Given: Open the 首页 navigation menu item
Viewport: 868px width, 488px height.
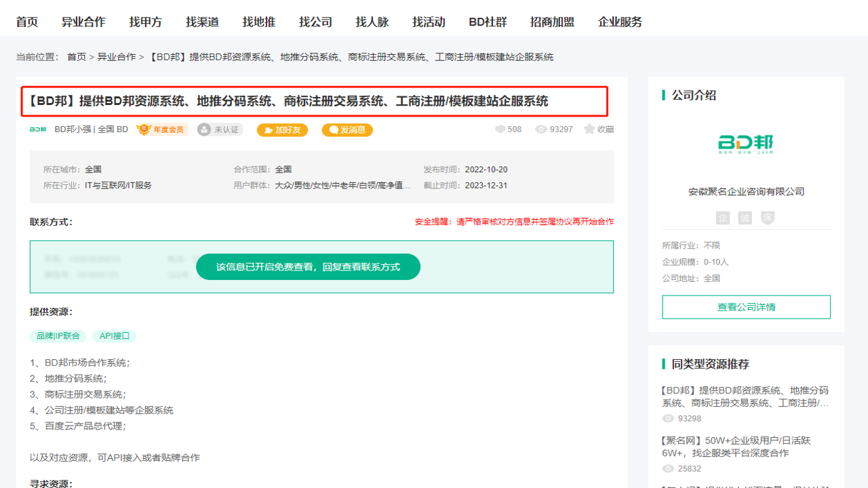Looking at the screenshot, I should 27,22.
